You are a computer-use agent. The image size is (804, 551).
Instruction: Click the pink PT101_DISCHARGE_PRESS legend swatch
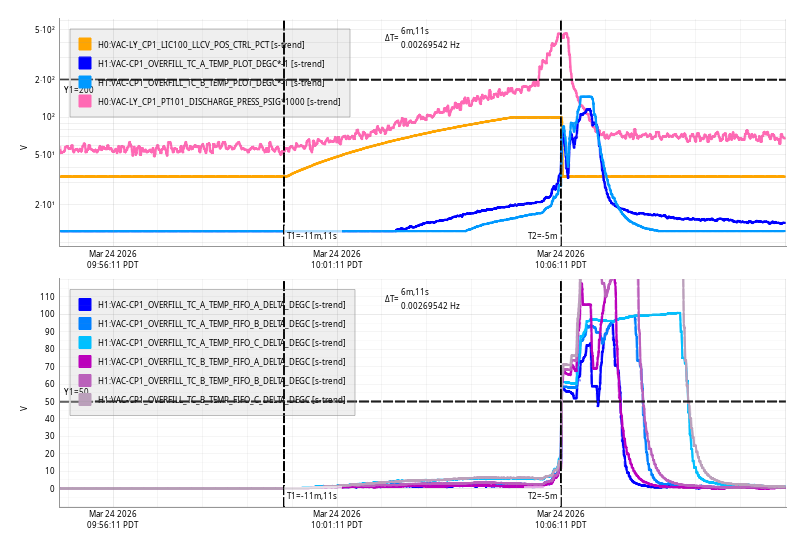[85, 100]
